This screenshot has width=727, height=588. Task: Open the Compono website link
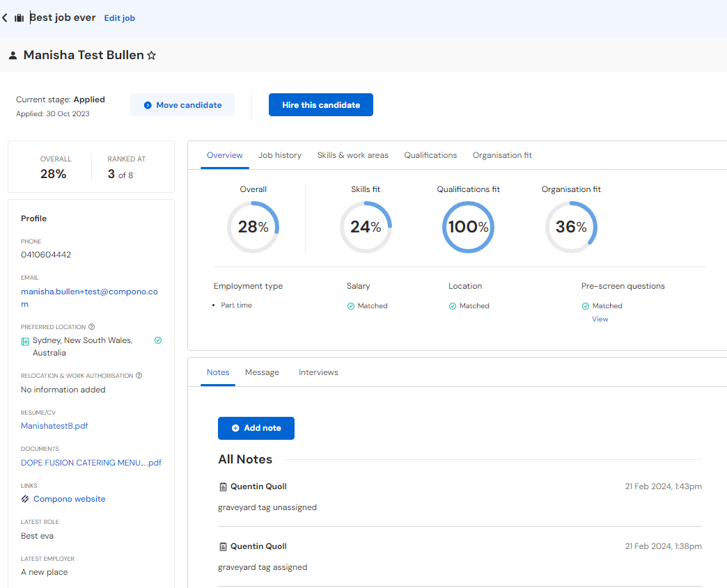pyautogui.click(x=70, y=499)
